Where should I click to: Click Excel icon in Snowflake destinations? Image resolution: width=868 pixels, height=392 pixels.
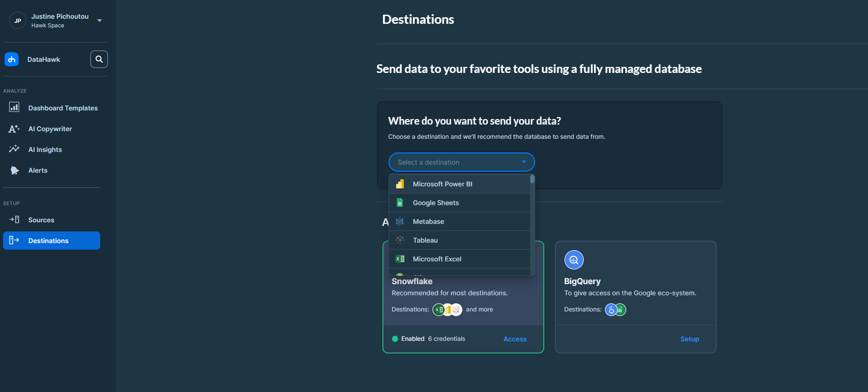point(439,309)
